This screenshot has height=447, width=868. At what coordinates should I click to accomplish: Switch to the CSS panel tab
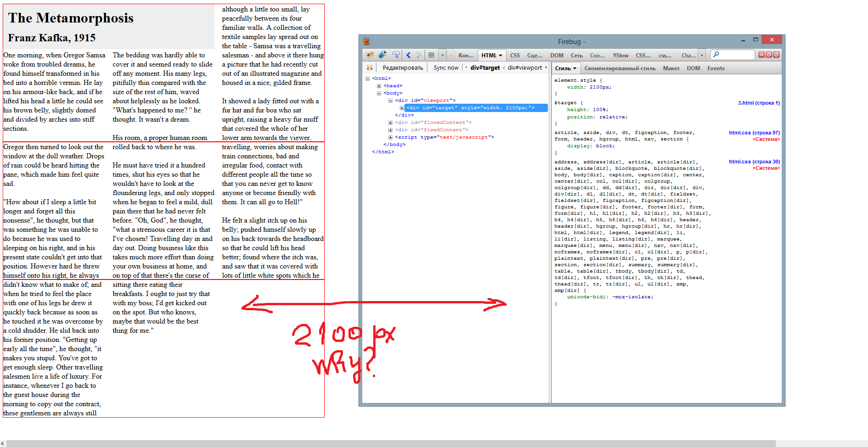pos(515,55)
